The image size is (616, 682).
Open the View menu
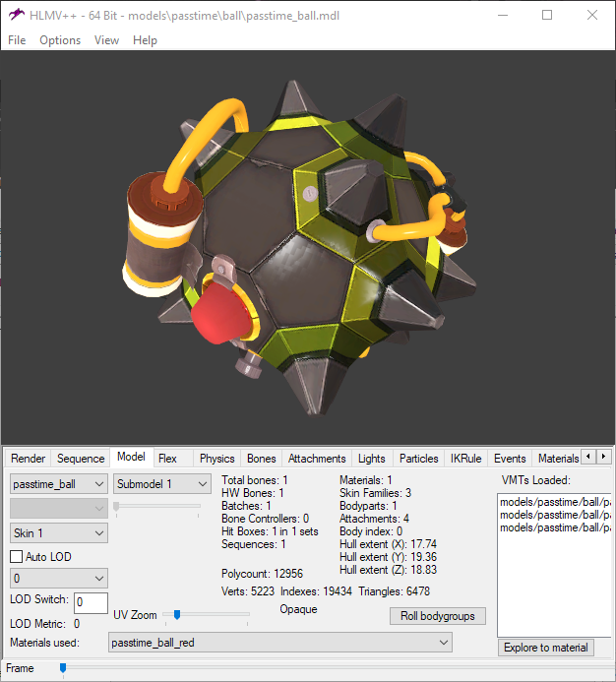(106, 40)
